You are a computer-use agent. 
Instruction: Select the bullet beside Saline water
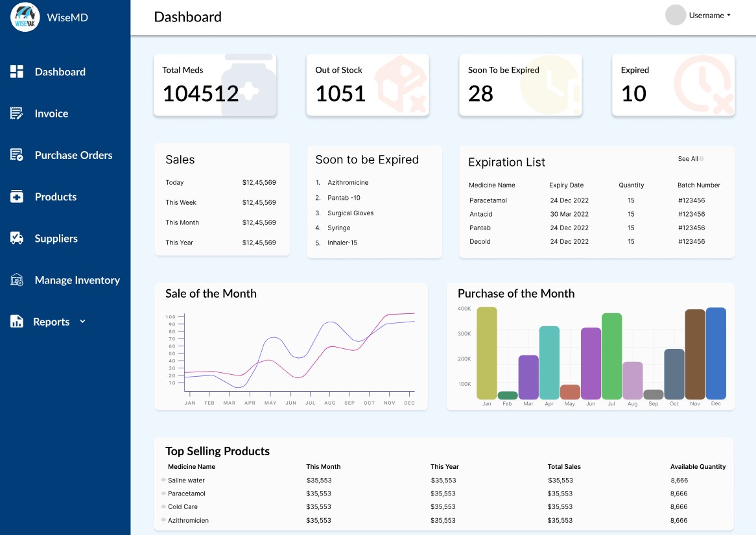[164, 481]
